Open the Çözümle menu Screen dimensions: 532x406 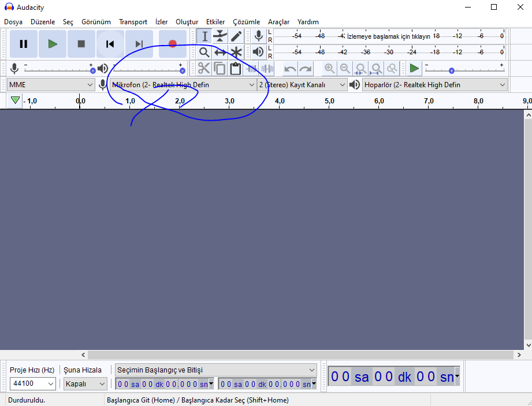(246, 22)
